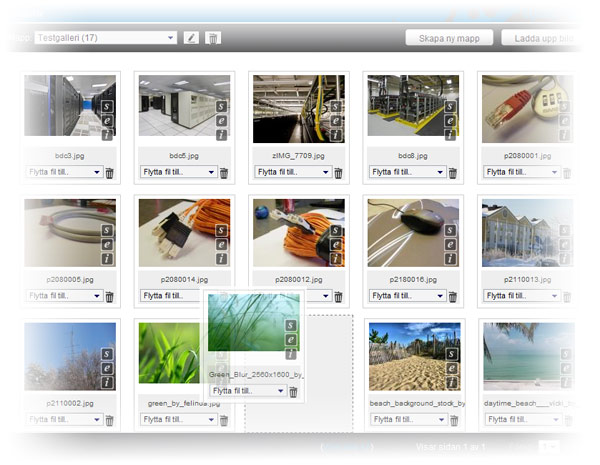Click the S icon on zIMG_7709.jpg

point(336,106)
